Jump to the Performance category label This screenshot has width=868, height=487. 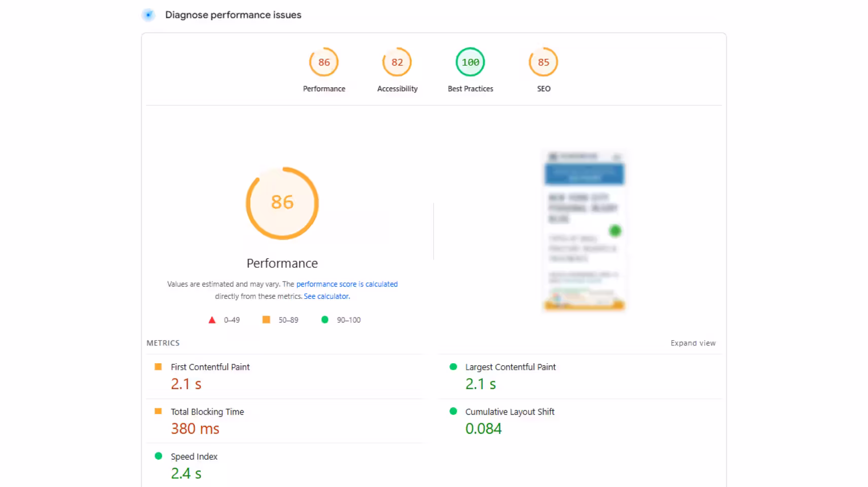[324, 89]
